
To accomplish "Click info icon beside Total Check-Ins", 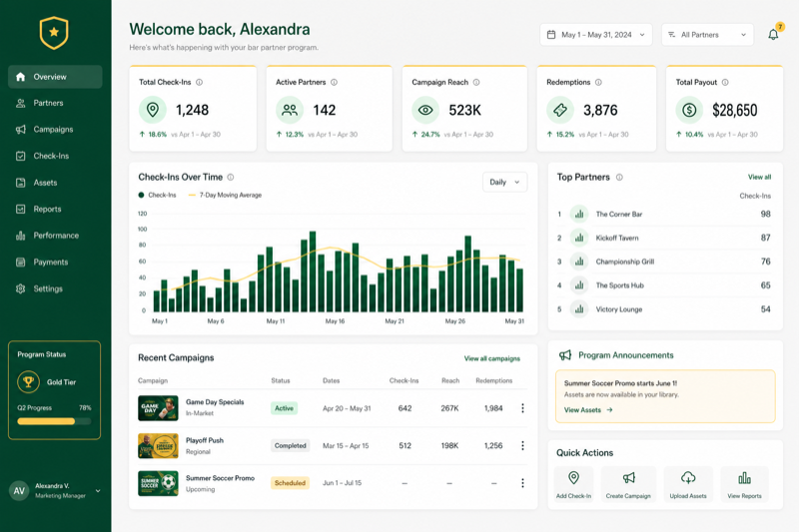I will click(x=199, y=82).
